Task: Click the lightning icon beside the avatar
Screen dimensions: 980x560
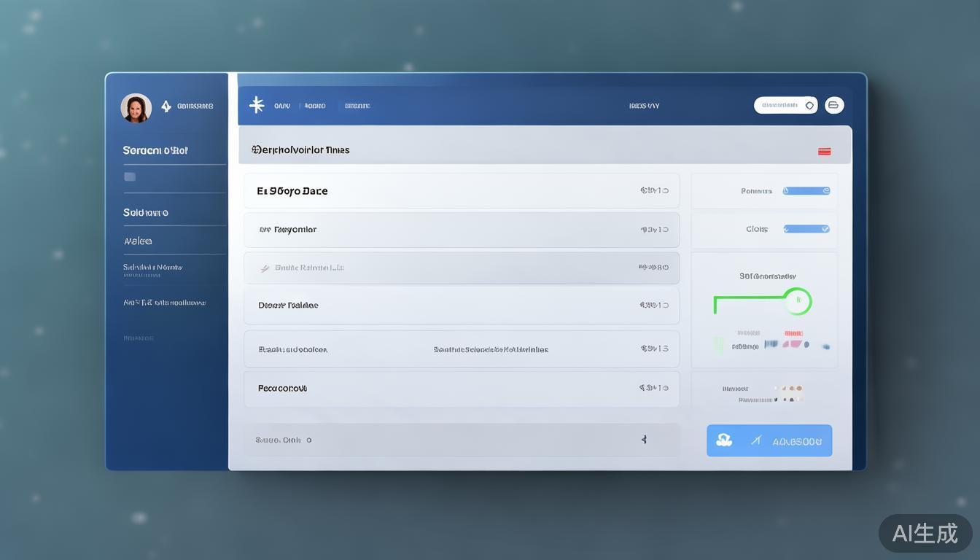Action: click(x=166, y=106)
